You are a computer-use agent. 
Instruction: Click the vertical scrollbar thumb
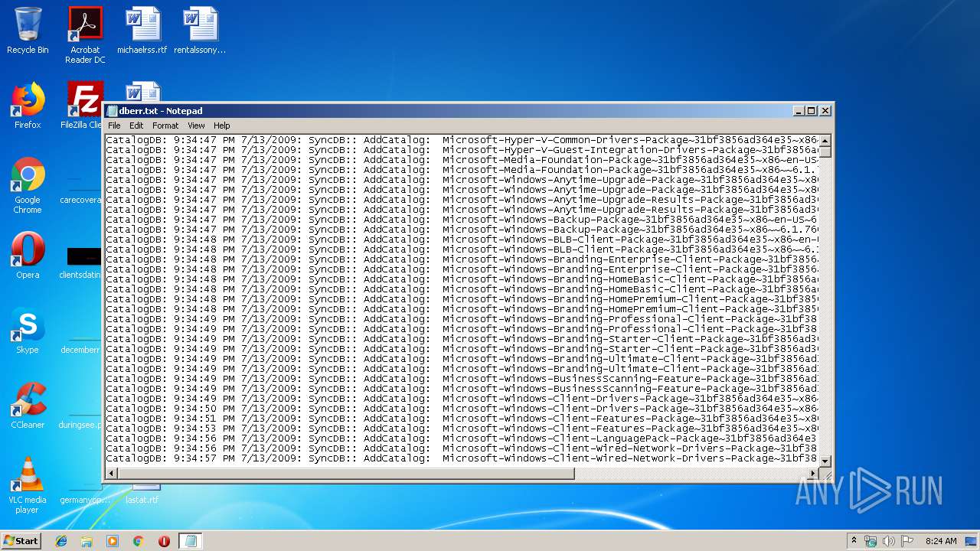point(825,152)
